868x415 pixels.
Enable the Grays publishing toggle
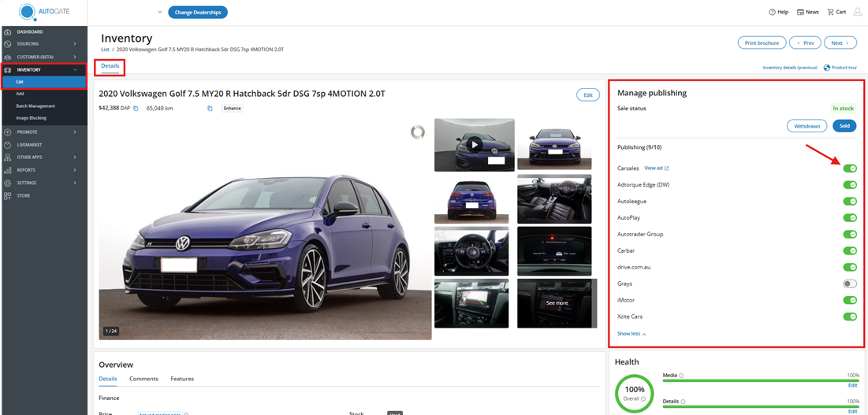coord(849,283)
